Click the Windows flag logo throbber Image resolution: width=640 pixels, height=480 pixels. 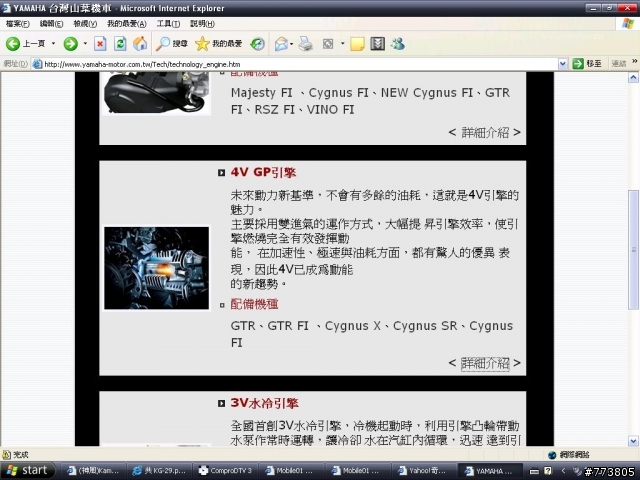click(628, 24)
